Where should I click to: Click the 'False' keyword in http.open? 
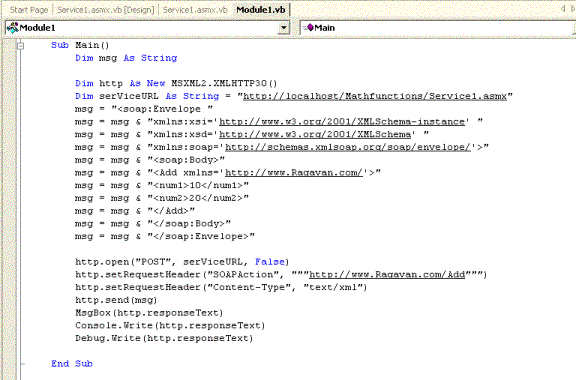(x=270, y=262)
